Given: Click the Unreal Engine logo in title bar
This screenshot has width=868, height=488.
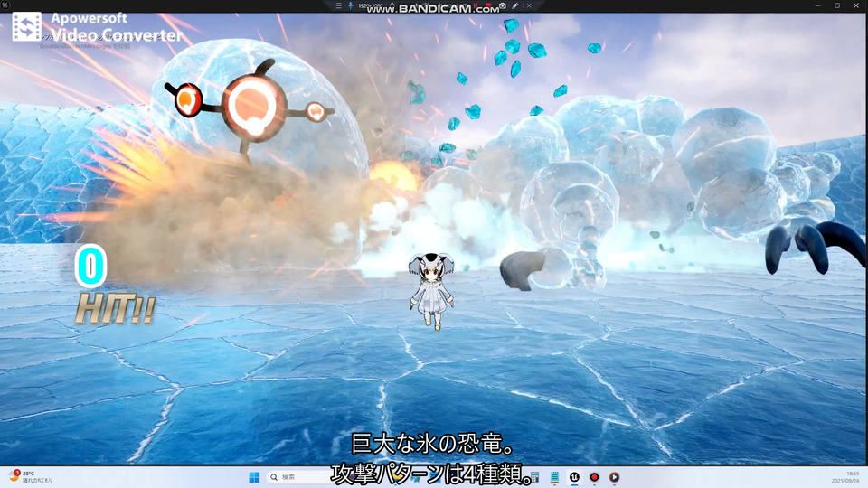Looking at the screenshot, I should [x=5, y=5].
